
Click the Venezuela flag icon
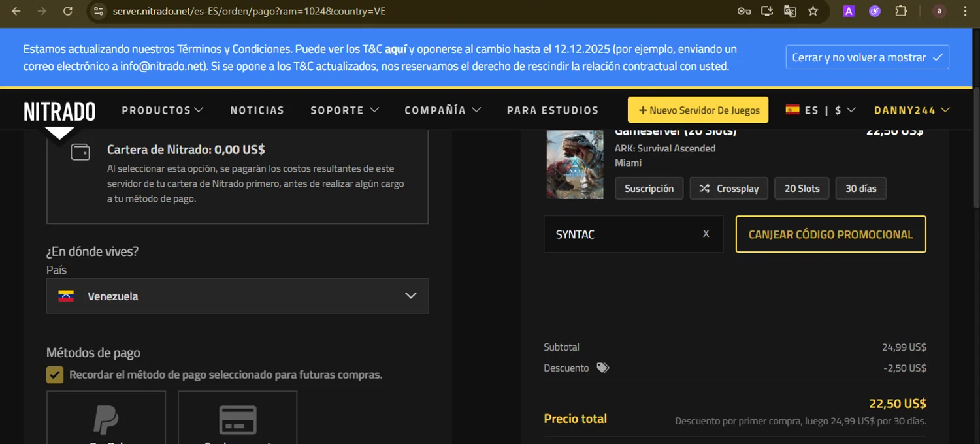pos(66,296)
